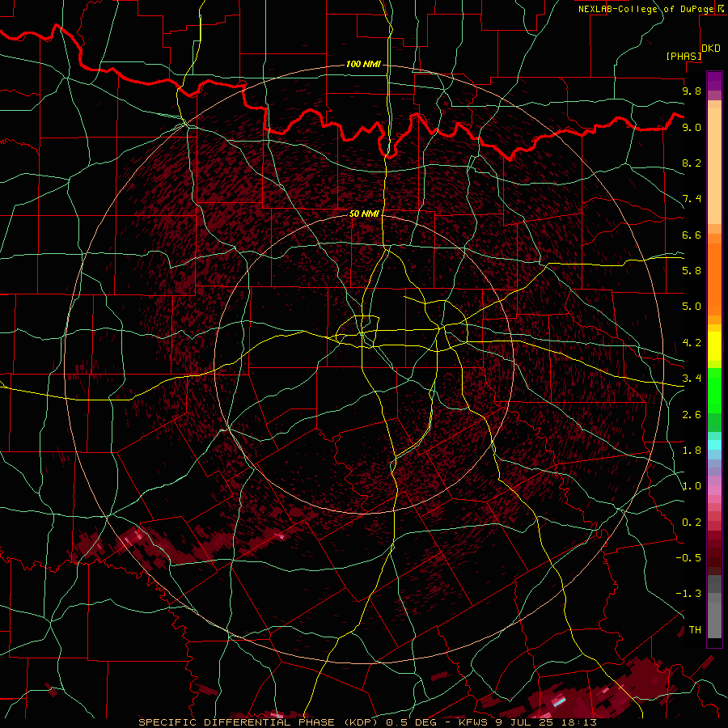Click the DKD label above the color bar
Viewport: 728px width, 728px height.
711,49
